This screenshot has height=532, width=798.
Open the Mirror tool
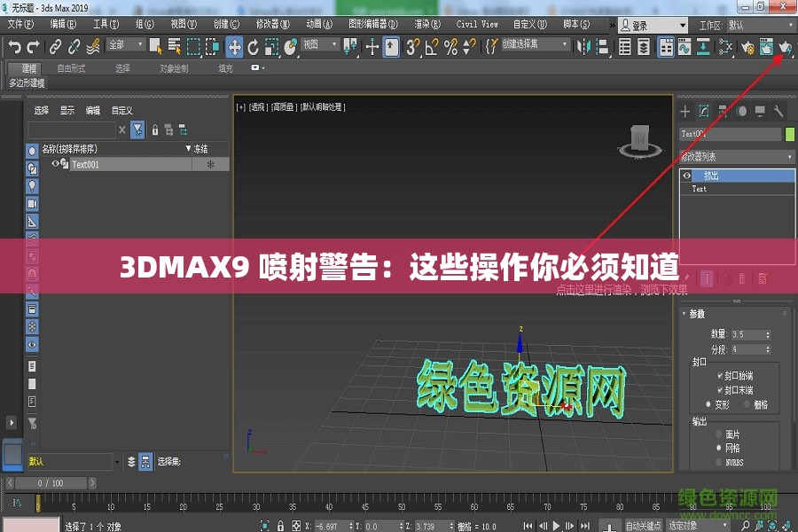(x=583, y=47)
